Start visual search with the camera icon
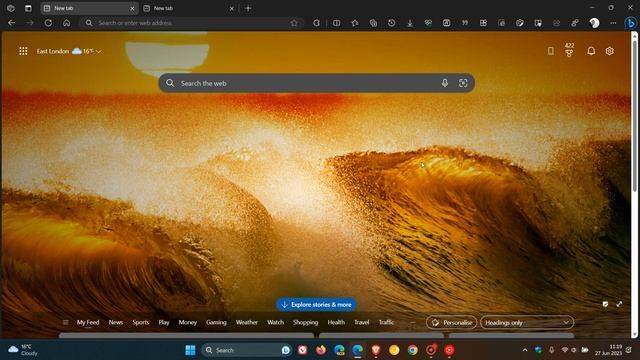 click(x=463, y=83)
